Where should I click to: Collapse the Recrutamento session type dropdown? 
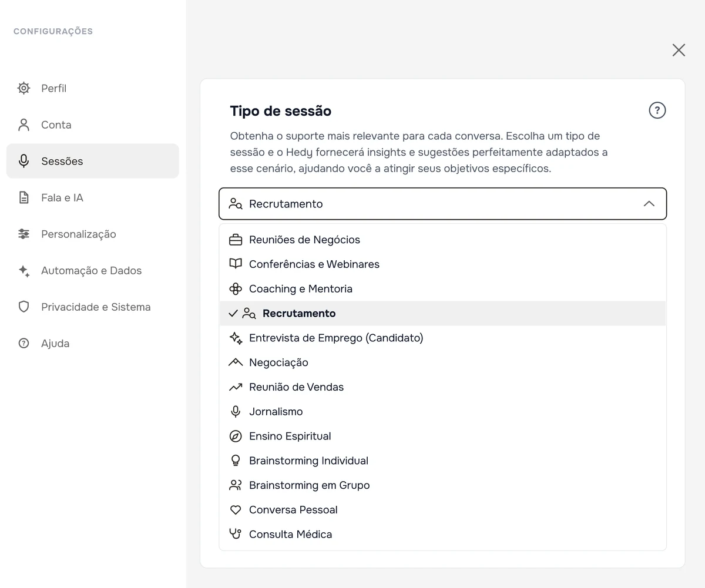[x=442, y=204]
